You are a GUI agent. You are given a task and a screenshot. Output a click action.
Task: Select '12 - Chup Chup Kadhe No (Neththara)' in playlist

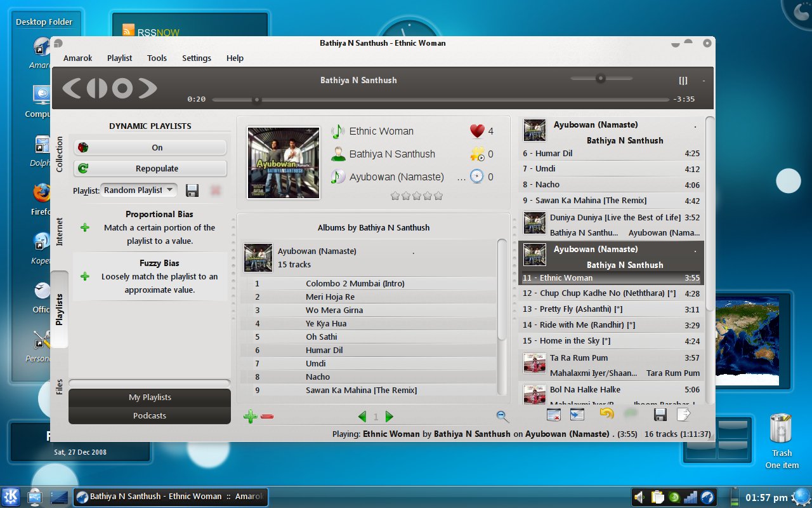611,293
